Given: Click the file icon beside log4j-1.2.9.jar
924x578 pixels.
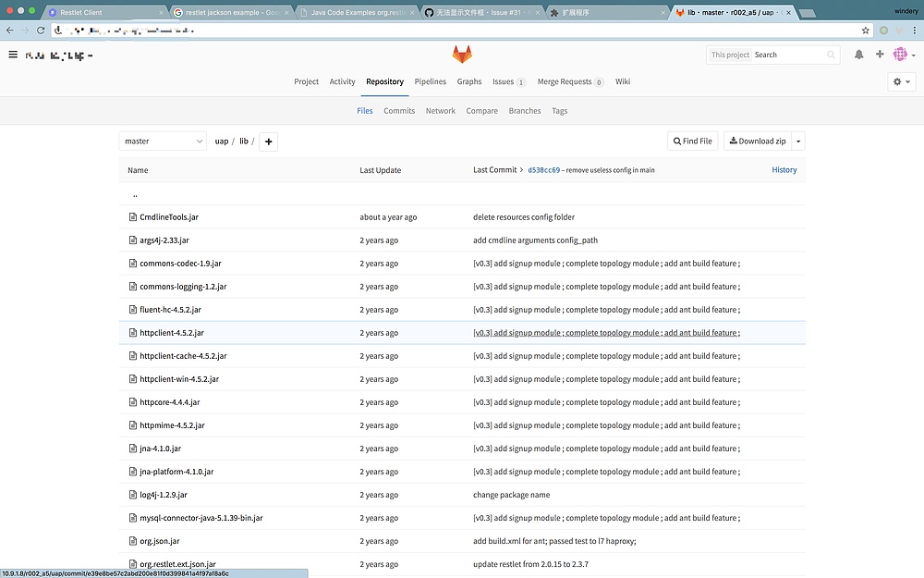Looking at the screenshot, I should click(x=132, y=494).
